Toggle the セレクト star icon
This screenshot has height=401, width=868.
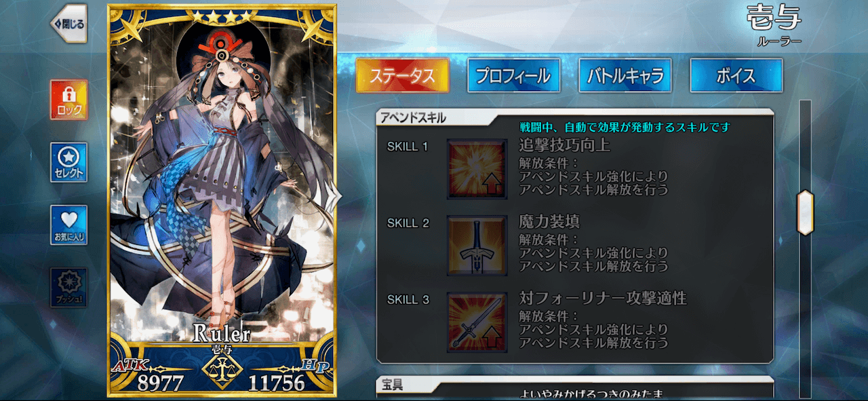pos(68,162)
